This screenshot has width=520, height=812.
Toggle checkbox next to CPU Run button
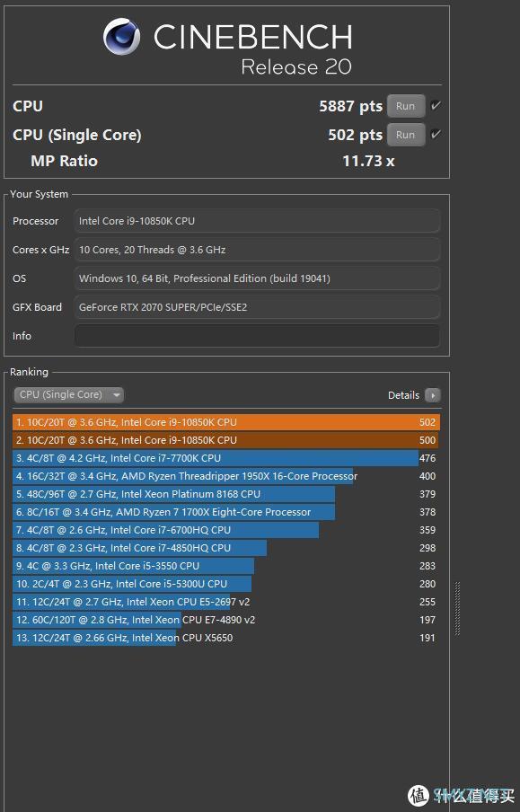pos(436,106)
